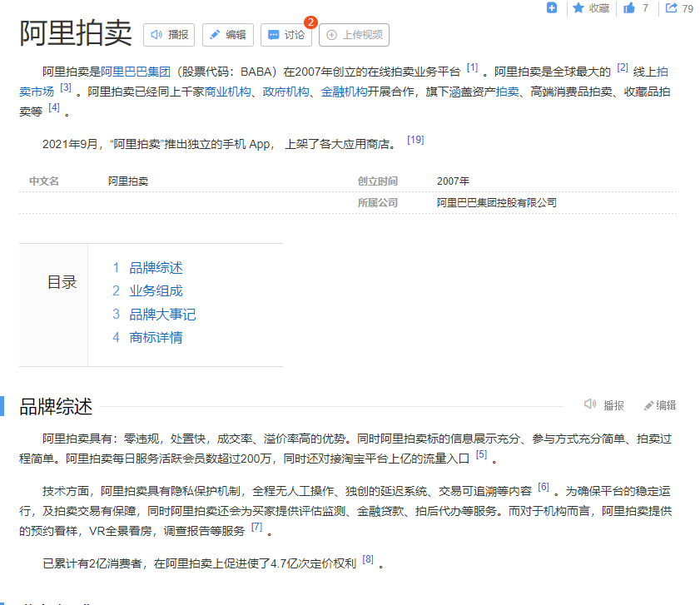This screenshot has height=605, width=700.
Task: Click the 中文名 value 阿里拍卖
Action: point(128,181)
